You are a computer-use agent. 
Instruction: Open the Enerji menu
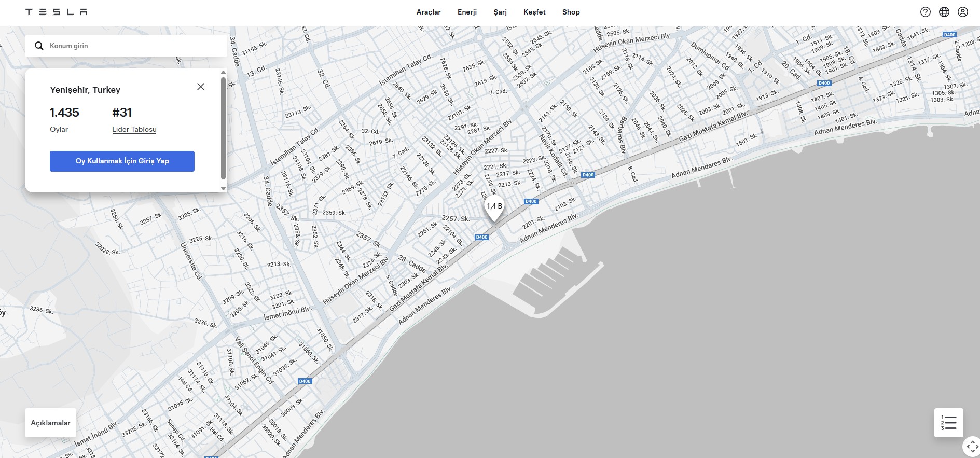coord(467,12)
